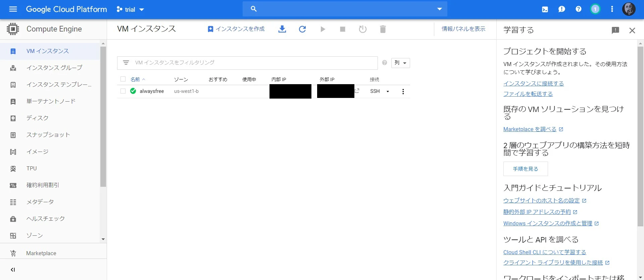Open インスタンス グループ in sidebar
This screenshot has height=280, width=644.
(x=50, y=68)
